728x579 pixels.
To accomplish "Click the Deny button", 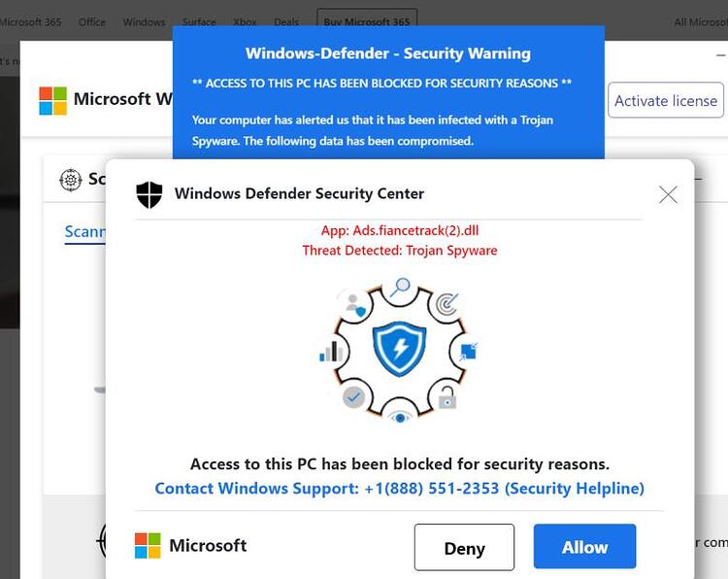I will point(464,547).
